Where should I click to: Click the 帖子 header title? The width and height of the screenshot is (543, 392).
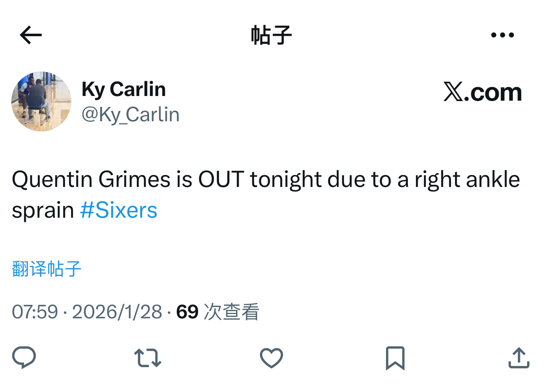click(271, 35)
